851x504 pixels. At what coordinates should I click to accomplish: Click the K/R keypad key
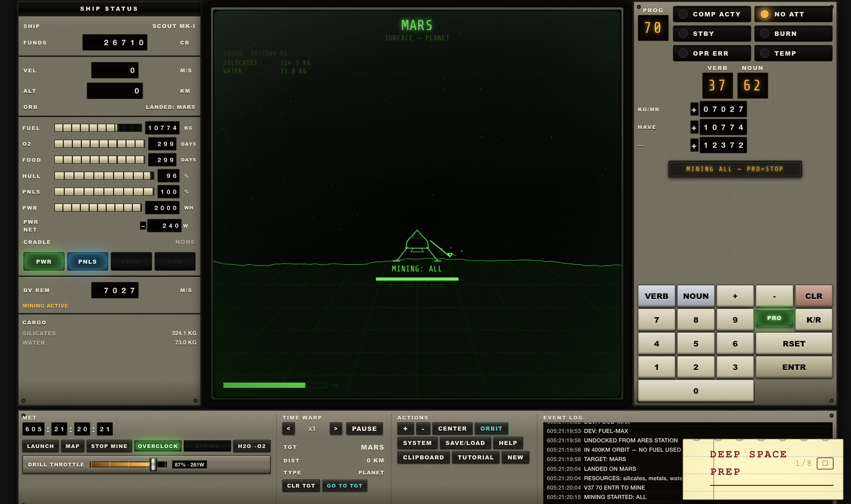click(813, 320)
